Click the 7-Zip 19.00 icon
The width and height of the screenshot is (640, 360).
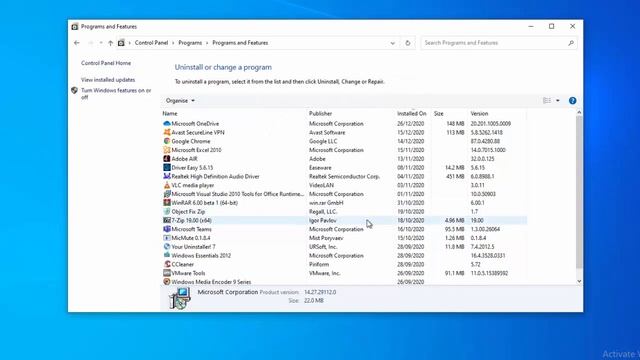(167, 220)
